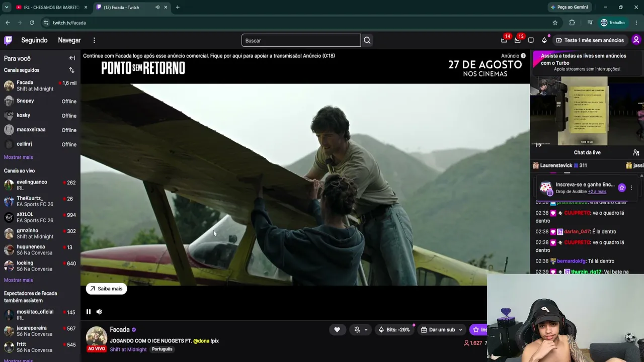Open Prime loot icon with 14 badge
This screenshot has width=644, height=362.
pos(504,40)
